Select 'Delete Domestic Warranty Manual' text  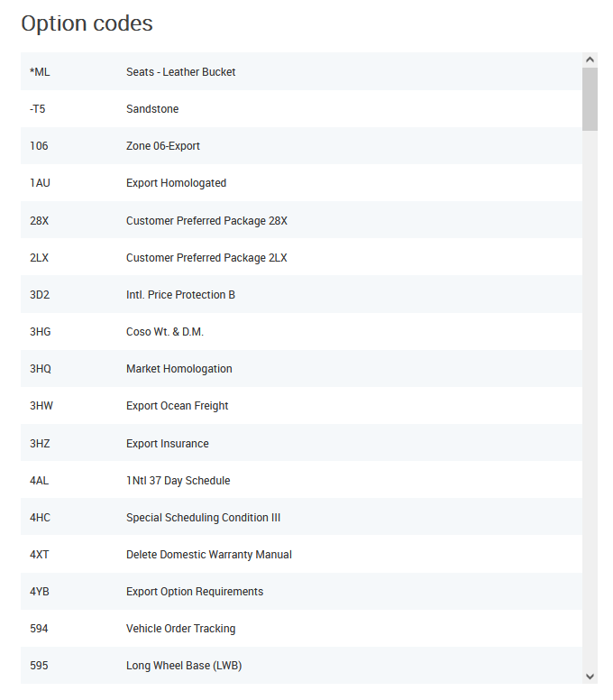pos(209,555)
